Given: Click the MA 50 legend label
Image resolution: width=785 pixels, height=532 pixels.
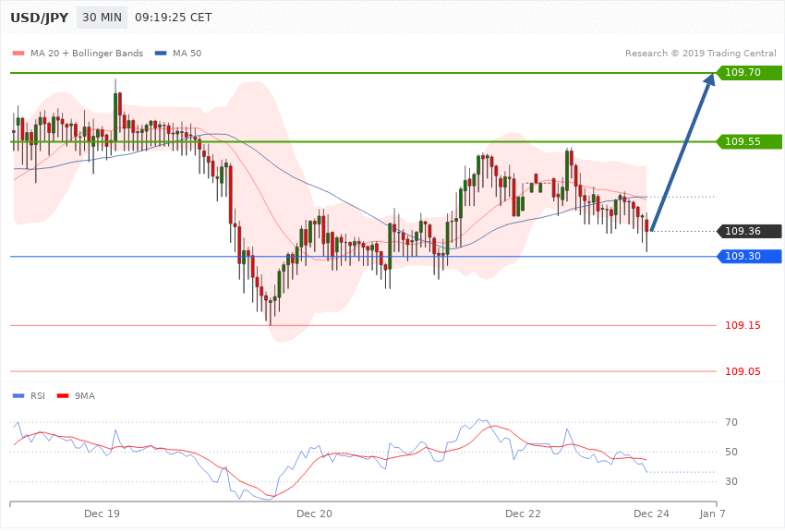Looking at the screenshot, I should tap(187, 53).
